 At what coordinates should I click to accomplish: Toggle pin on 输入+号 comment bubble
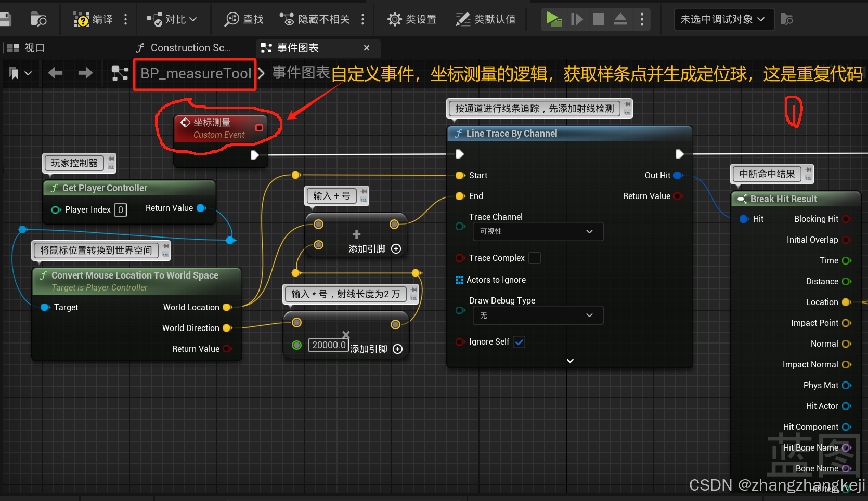tap(364, 192)
